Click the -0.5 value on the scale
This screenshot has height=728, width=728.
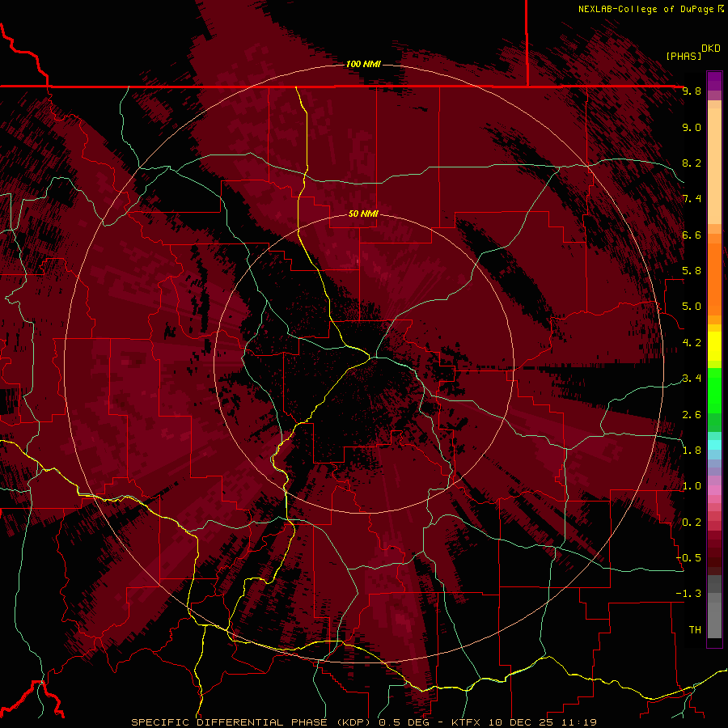(688, 558)
